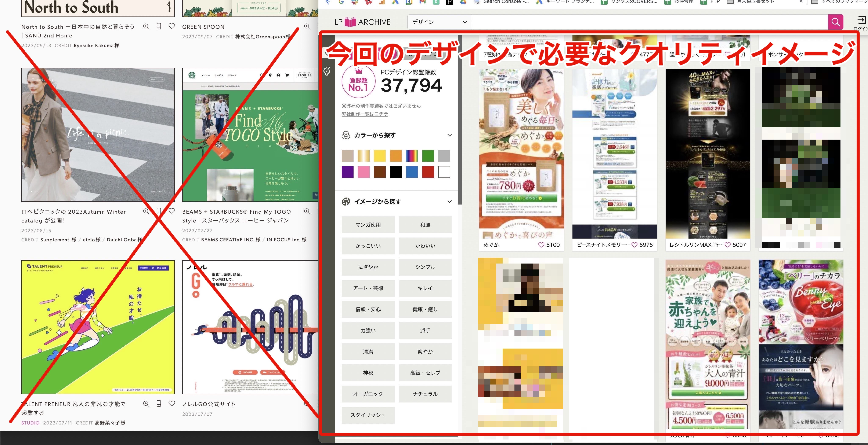This screenshot has height=445, width=868.
Task: Click the login arrow icon
Action: [861, 20]
